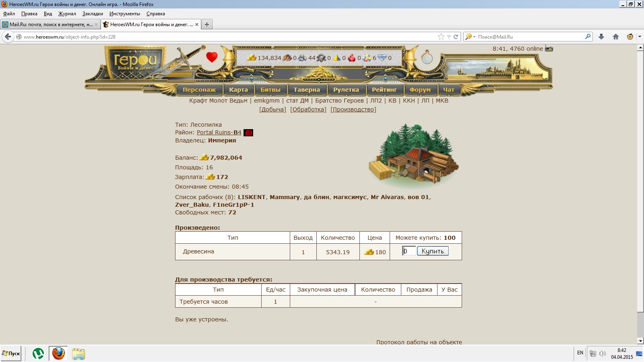Screen dimensions: 644x362
Task: Go to Firefox home page icon
Action: click(x=616, y=37)
